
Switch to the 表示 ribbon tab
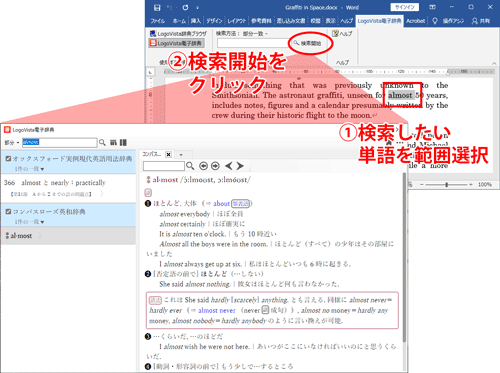pos(330,21)
